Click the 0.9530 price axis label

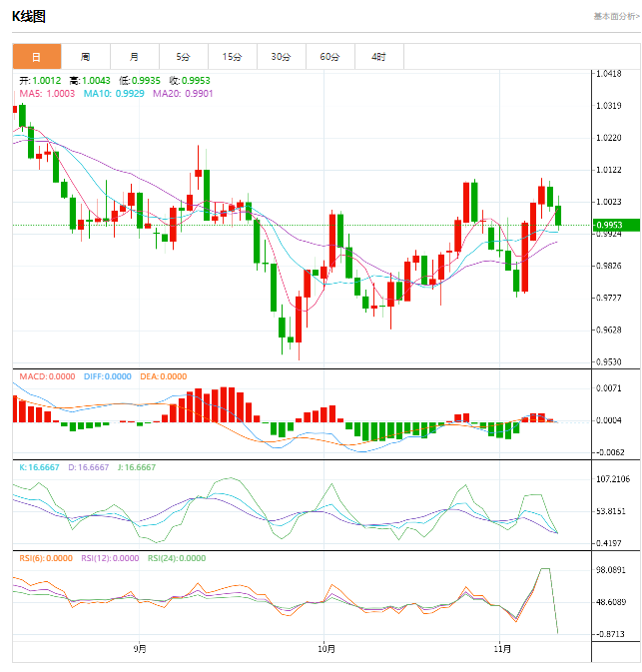pyautogui.click(x=609, y=361)
